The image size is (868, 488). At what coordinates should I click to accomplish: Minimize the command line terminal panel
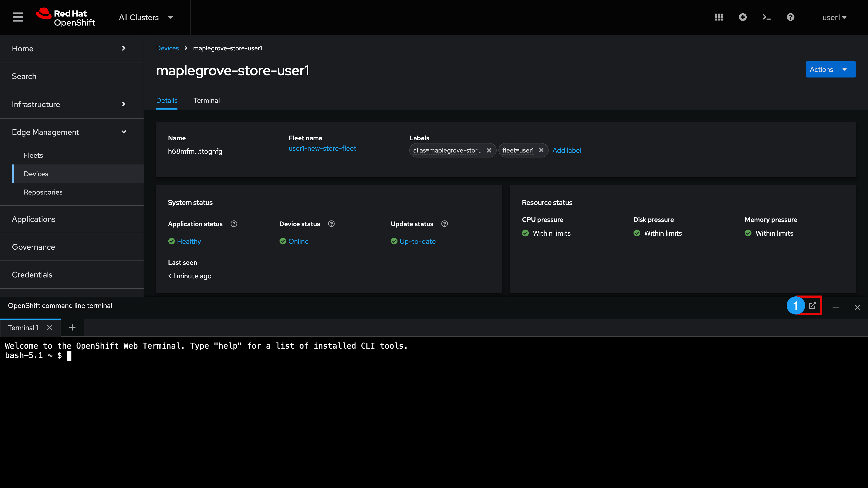tap(836, 307)
